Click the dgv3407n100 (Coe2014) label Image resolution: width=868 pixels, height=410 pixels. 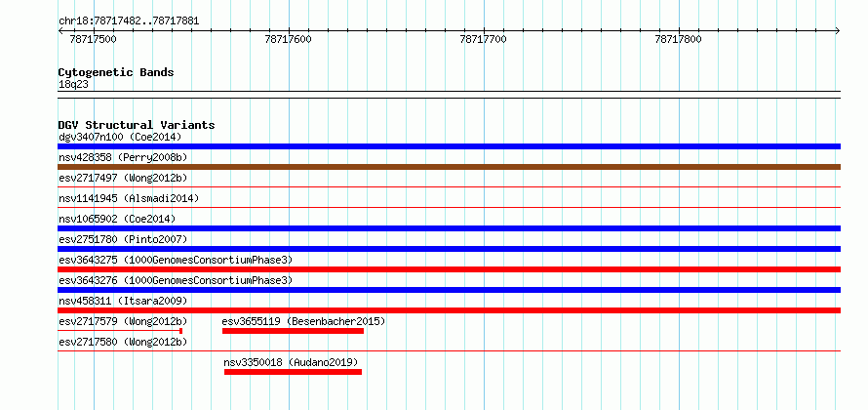pos(120,137)
